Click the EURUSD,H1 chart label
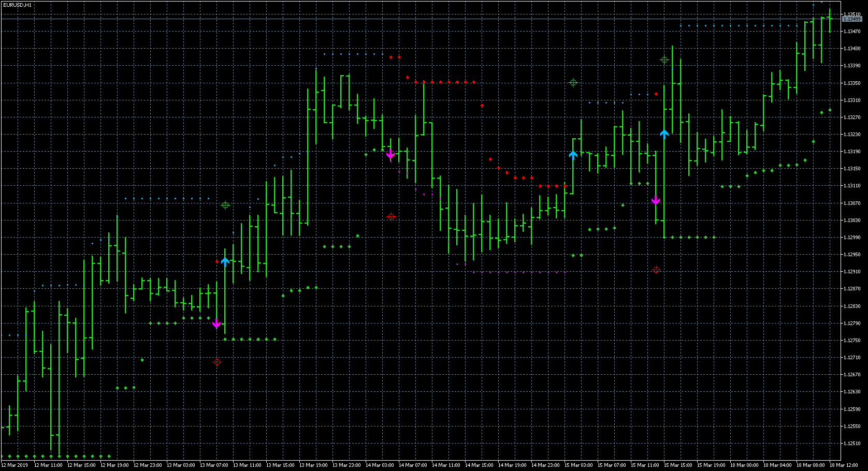Screen dimensions: 868x471 [x=17, y=4]
